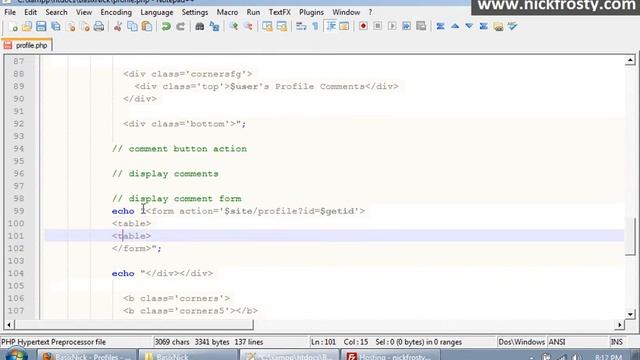Click Run macro multiple times icon

tap(407, 27)
